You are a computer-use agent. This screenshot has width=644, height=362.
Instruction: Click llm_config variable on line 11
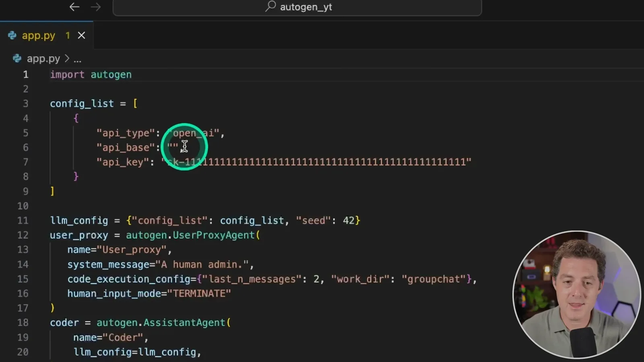point(79,220)
